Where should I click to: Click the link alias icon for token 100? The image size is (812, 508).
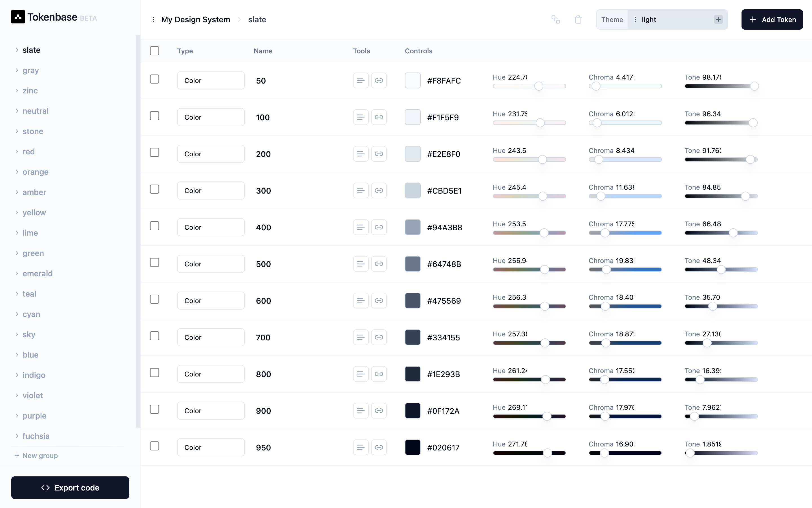[x=379, y=117]
